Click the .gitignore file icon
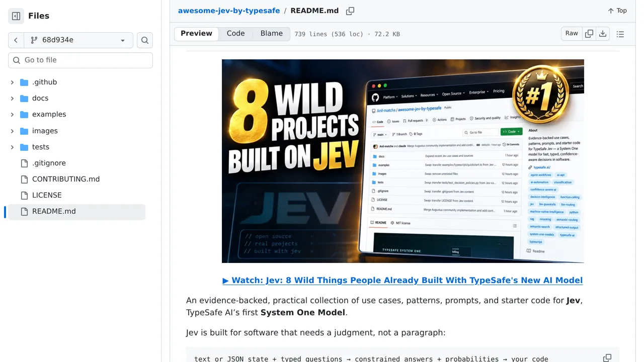Image resolution: width=644 pixels, height=362 pixels. click(24, 163)
